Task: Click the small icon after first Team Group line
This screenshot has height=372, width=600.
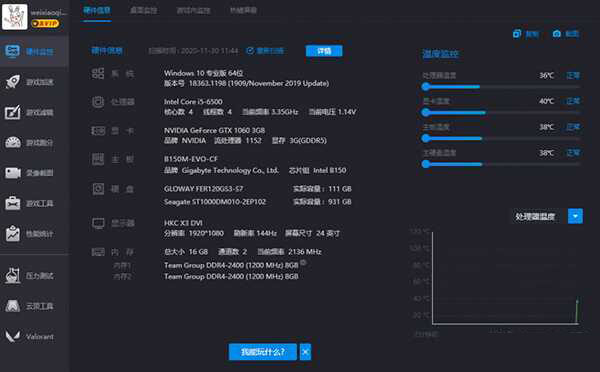Action: click(303, 263)
